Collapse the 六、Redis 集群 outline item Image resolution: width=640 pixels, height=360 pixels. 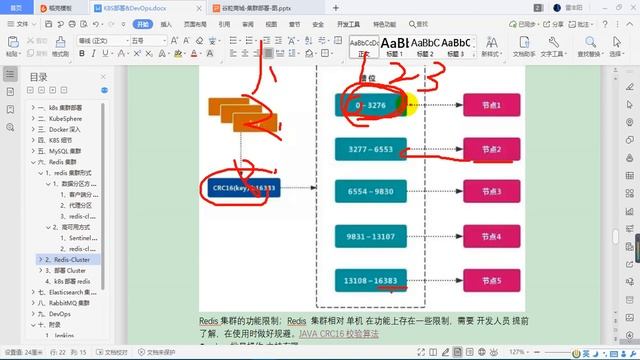coord(33,162)
